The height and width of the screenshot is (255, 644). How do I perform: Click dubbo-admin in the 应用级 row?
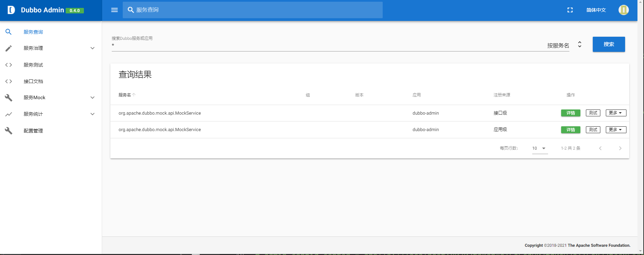(426, 130)
